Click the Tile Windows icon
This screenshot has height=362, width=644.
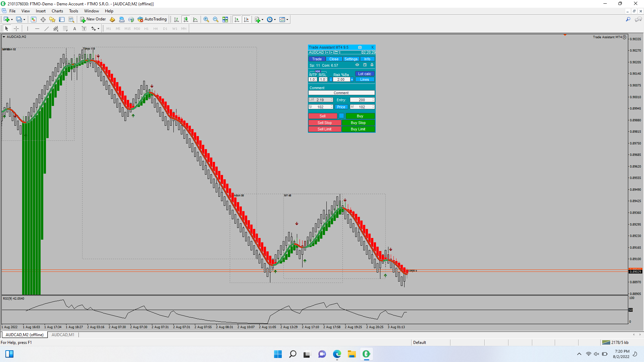click(225, 19)
